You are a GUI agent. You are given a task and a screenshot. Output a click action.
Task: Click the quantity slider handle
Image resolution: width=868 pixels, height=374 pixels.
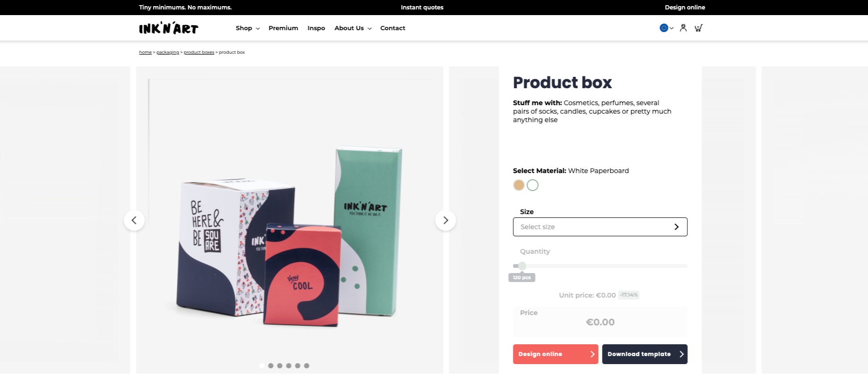click(x=522, y=266)
